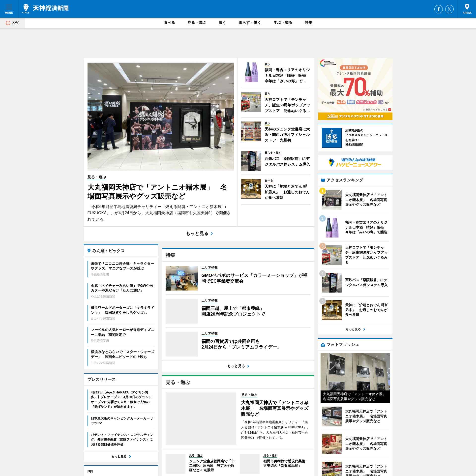
Task: Click the エリア特集 tag on 福岡三越 item
Action: click(x=209, y=300)
